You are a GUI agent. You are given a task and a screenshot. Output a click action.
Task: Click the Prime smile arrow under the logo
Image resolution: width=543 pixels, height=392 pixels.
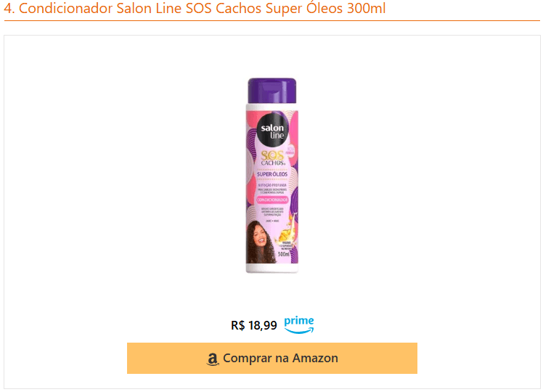click(299, 330)
